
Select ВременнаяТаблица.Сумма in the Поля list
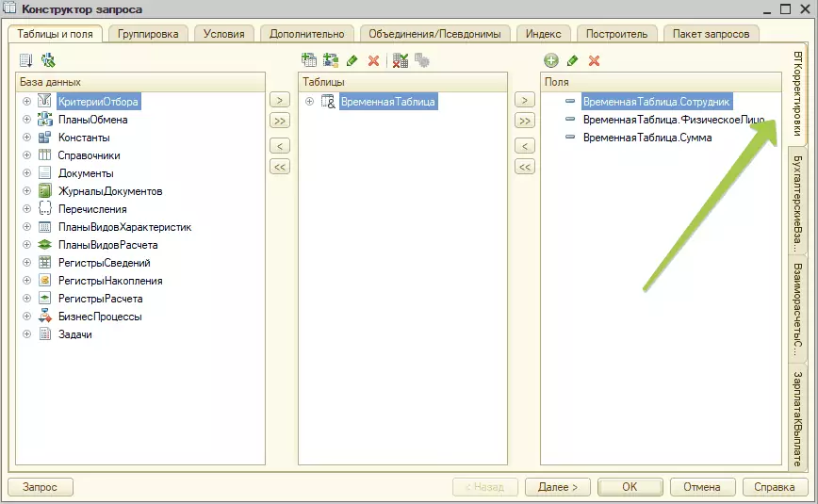646,138
